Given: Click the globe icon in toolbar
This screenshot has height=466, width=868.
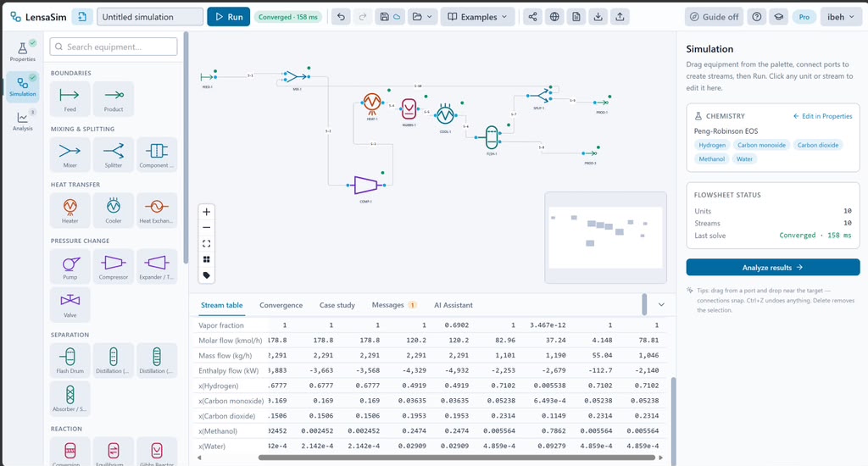Looking at the screenshot, I should tap(554, 17).
